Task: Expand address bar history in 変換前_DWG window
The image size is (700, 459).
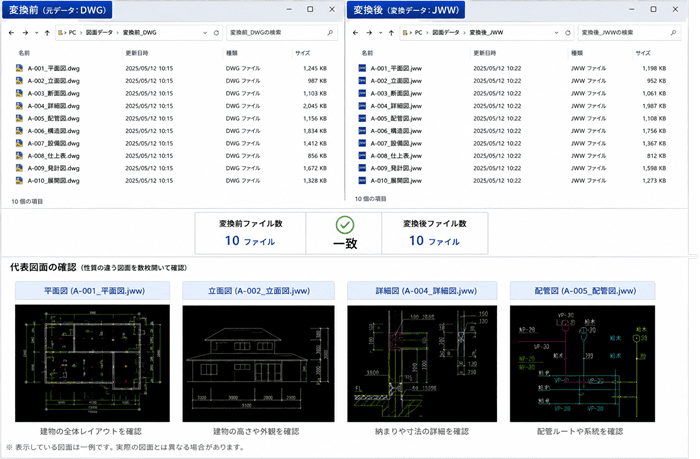Action: coord(205,33)
